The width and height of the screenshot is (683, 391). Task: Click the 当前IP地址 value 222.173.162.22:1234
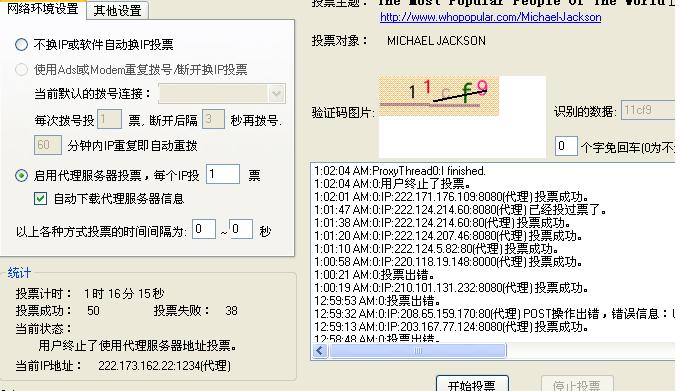pyautogui.click(x=164, y=366)
